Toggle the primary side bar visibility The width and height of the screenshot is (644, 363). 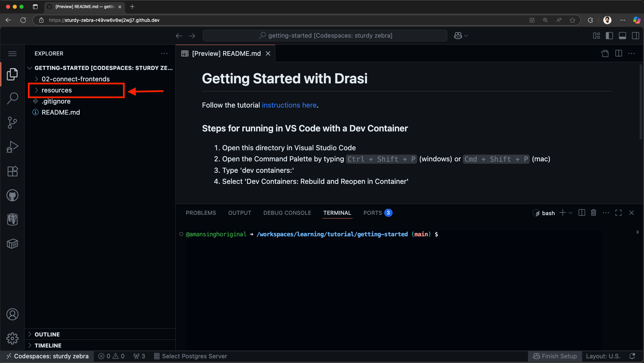[x=609, y=36]
